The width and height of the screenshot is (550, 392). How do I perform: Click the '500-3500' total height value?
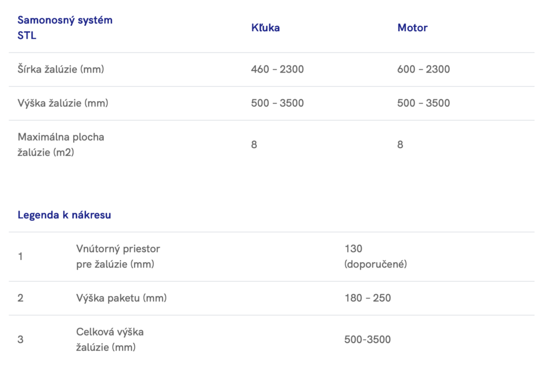[367, 339]
